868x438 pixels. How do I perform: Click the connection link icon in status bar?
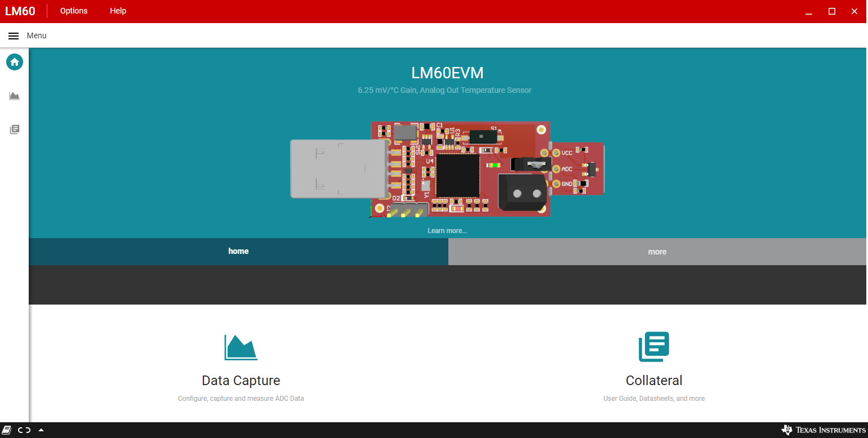(x=24, y=430)
